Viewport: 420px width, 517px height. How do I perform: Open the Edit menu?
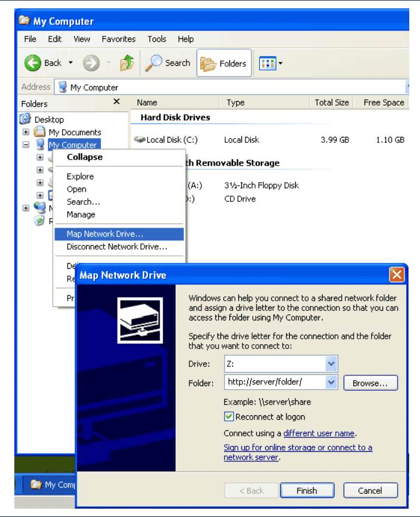(x=54, y=39)
